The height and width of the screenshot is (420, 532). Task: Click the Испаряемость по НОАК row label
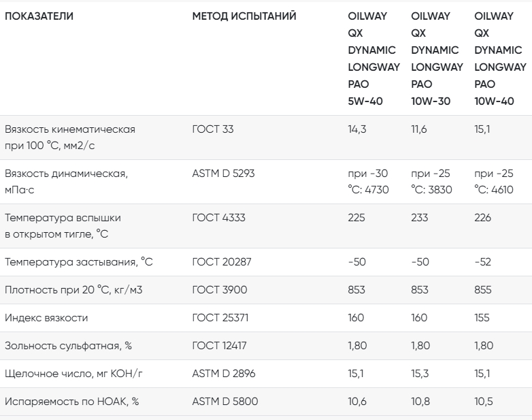pos(72,402)
